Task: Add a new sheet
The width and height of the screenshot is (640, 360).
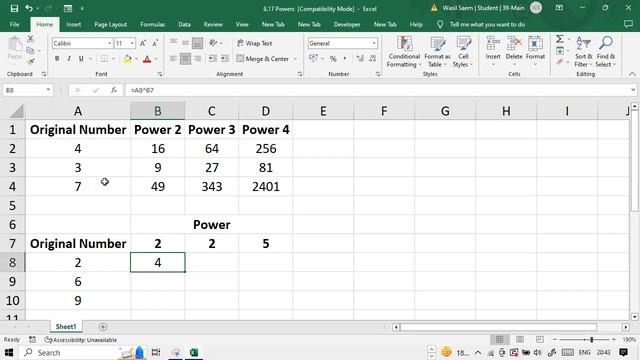Action: tap(103, 327)
